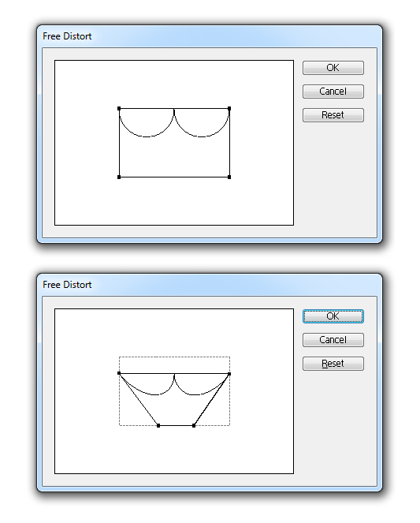Image resolution: width=420 pixels, height=523 pixels.
Task: Click OK in the upper Free Distort dialog
Action: [333, 68]
